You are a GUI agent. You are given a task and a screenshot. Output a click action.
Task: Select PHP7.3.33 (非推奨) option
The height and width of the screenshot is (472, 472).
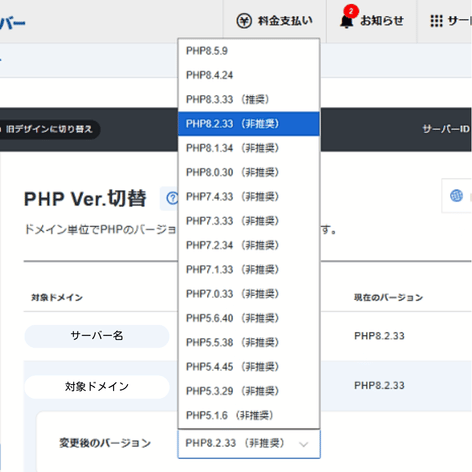249,221
